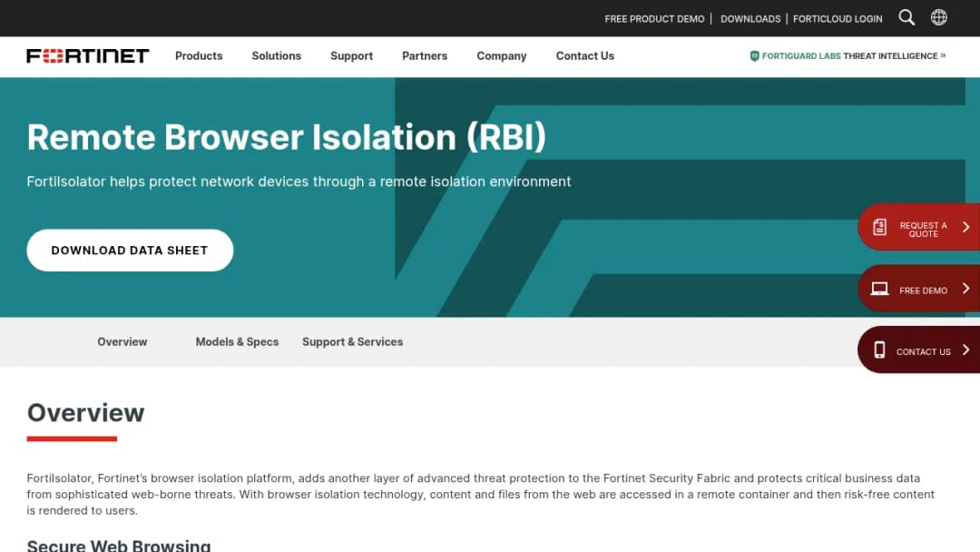Switch to the Overview tab
Screen dimensions: 980x552
point(122,342)
